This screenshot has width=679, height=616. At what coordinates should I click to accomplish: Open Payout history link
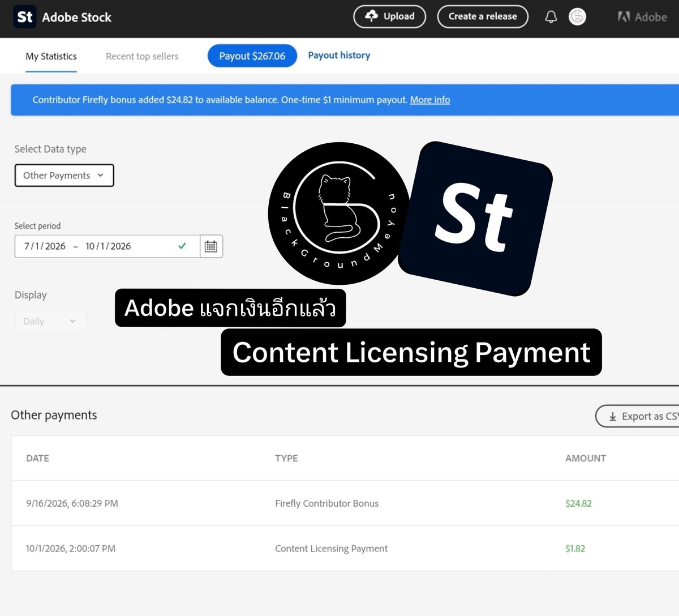point(339,55)
